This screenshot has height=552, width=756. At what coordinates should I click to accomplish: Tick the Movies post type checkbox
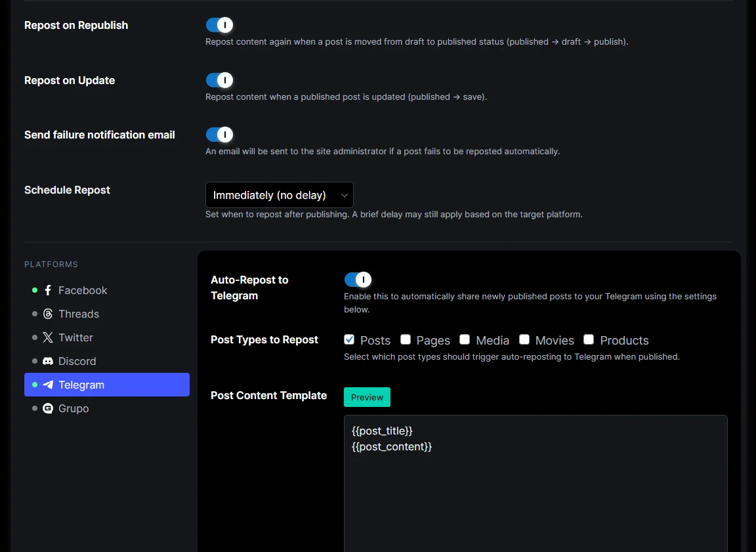tap(524, 339)
